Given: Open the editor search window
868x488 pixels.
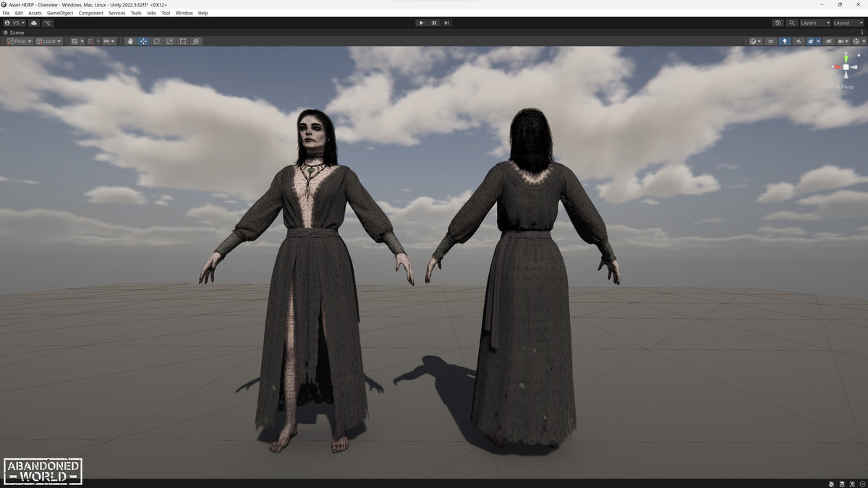Looking at the screenshot, I should tap(792, 22).
